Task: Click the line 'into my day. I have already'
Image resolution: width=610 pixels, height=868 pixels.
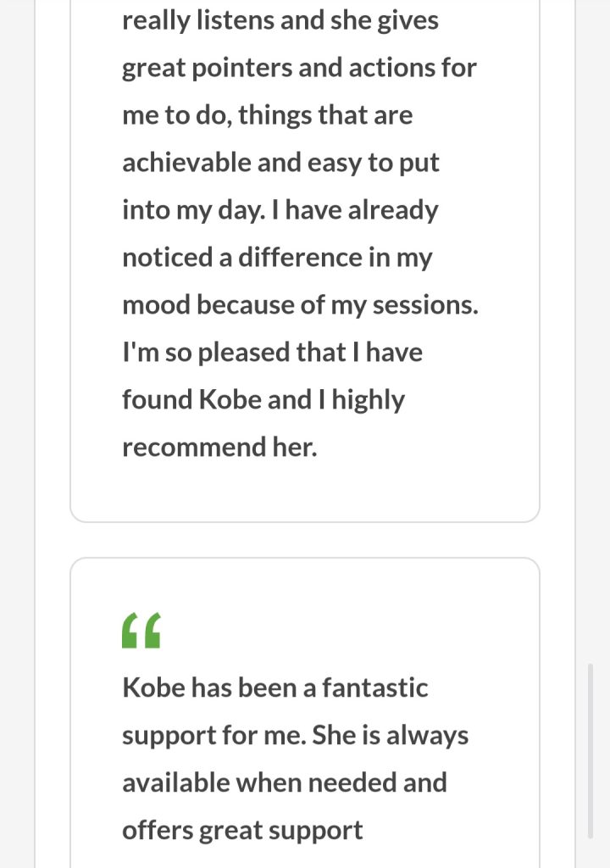Action: 280,210
